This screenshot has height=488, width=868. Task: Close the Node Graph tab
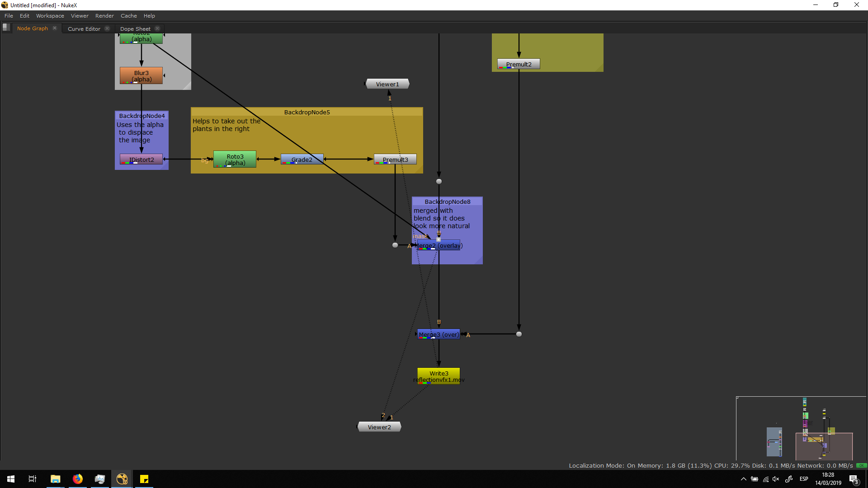click(55, 28)
